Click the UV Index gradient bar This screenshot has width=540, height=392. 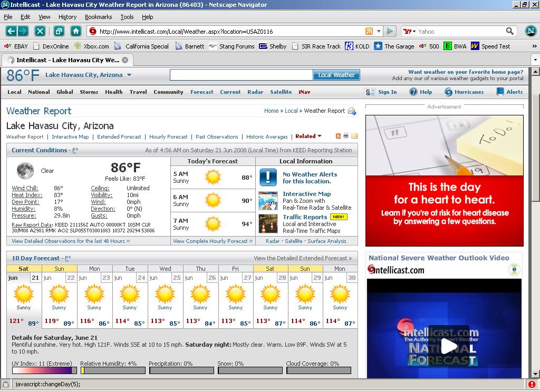(x=44, y=370)
